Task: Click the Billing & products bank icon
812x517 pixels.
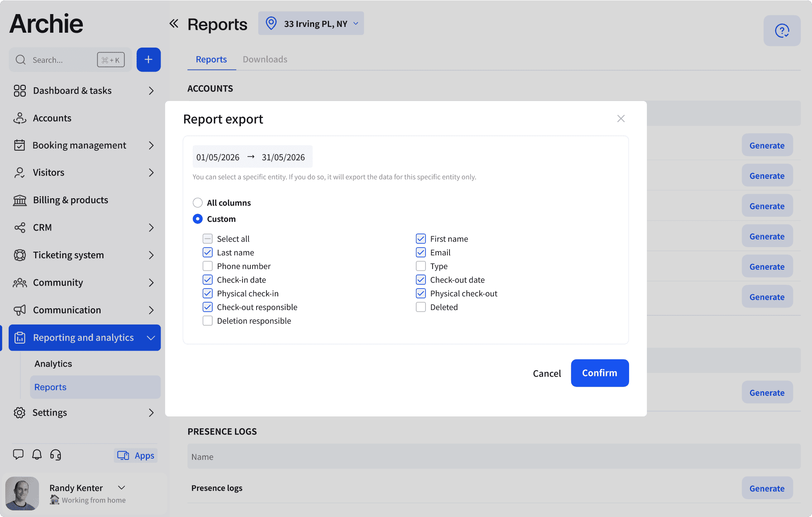Action: coord(19,200)
